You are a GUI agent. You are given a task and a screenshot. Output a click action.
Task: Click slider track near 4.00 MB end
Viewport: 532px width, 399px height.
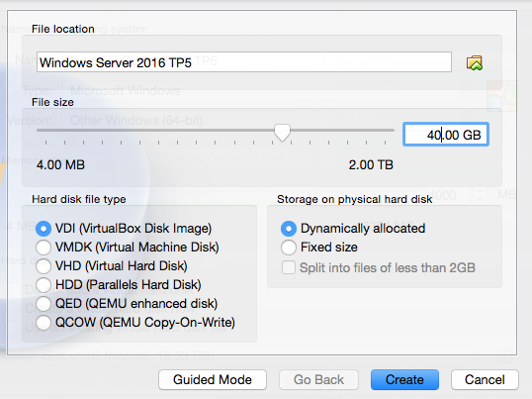[x=46, y=130]
